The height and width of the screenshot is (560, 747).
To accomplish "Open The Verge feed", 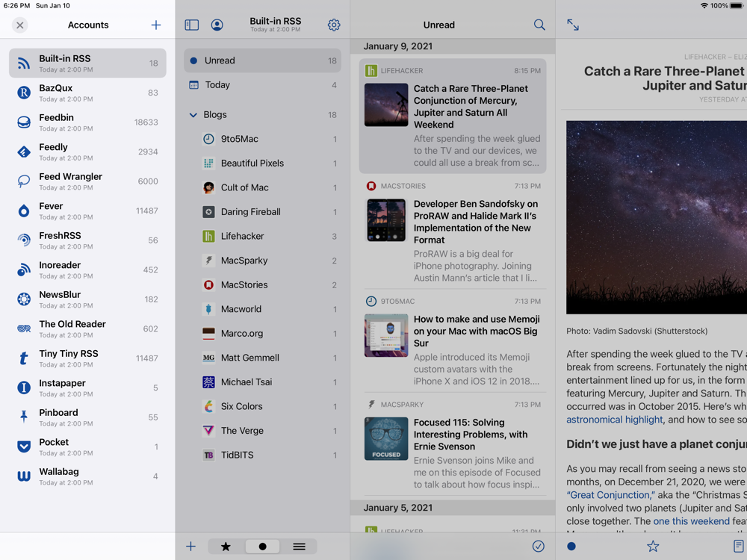I will (262, 431).
